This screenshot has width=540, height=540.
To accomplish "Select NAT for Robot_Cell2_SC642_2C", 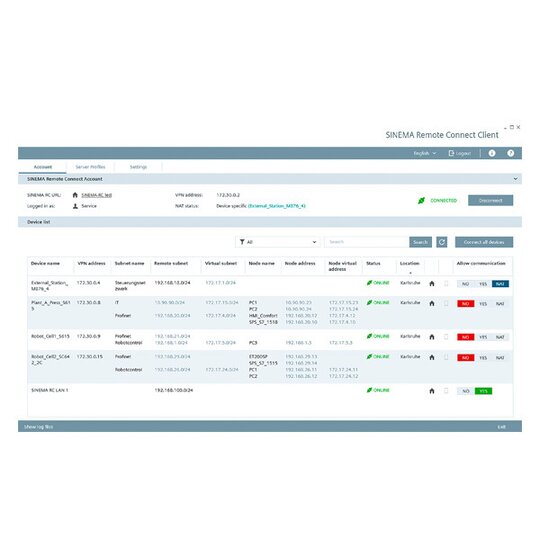I will tap(500, 357).
